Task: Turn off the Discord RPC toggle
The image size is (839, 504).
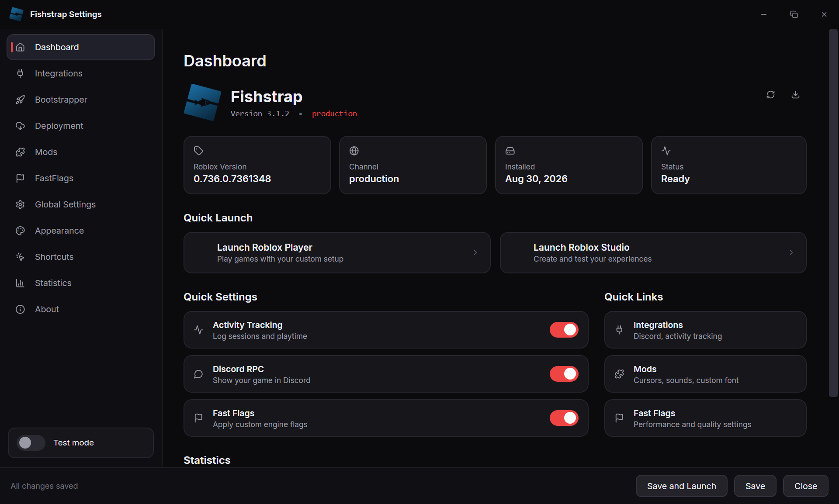Action: point(564,374)
